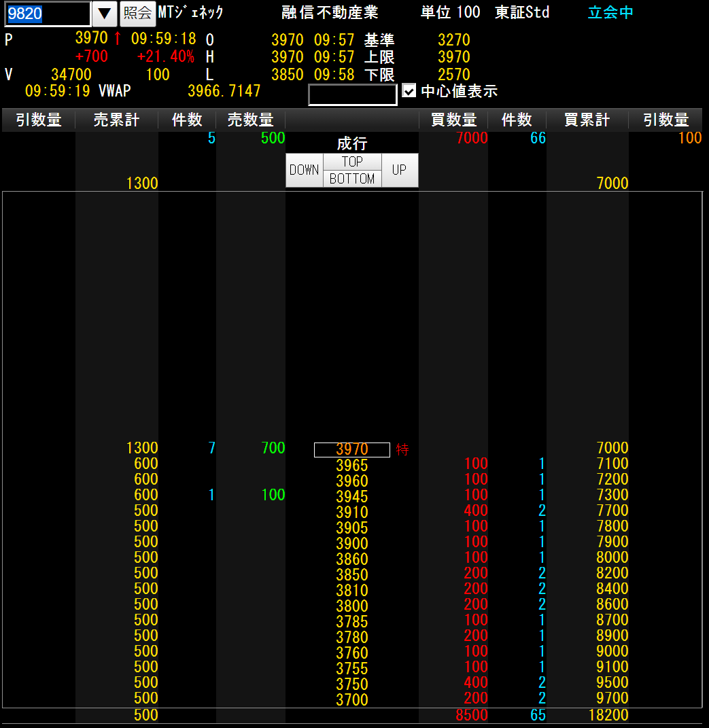Viewport: 709px width, 728px height.
Task: Select price row 3900
Action: 352,543
